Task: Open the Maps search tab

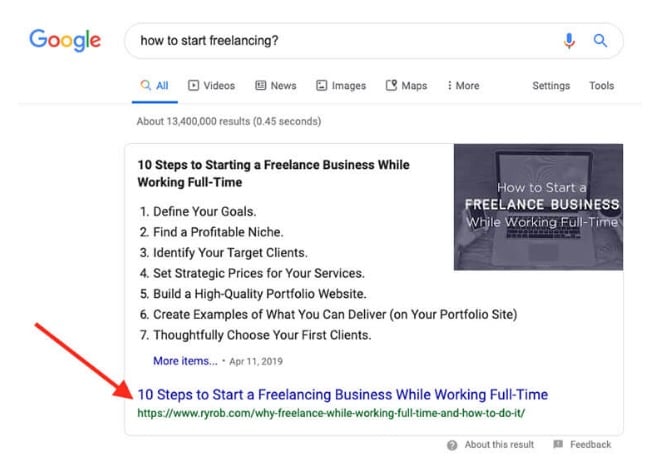Action: [406, 86]
